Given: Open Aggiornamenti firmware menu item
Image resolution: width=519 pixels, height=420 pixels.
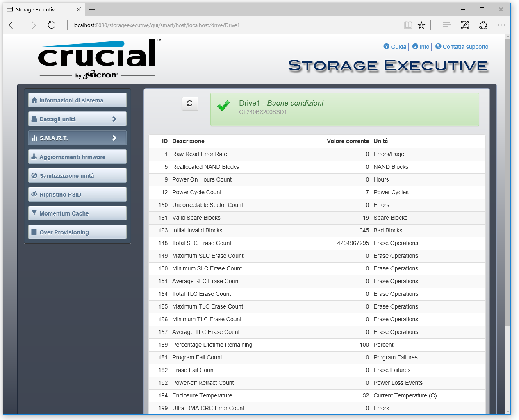Looking at the screenshot, I should coord(77,157).
